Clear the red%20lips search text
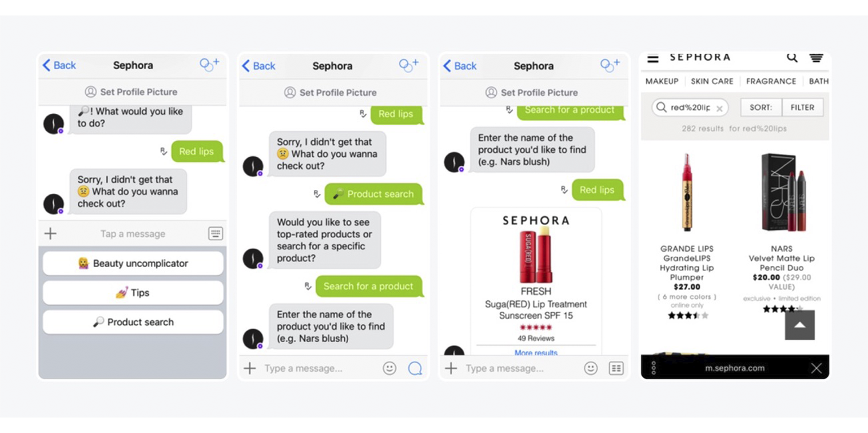This screenshot has height=433, width=868. tap(719, 108)
